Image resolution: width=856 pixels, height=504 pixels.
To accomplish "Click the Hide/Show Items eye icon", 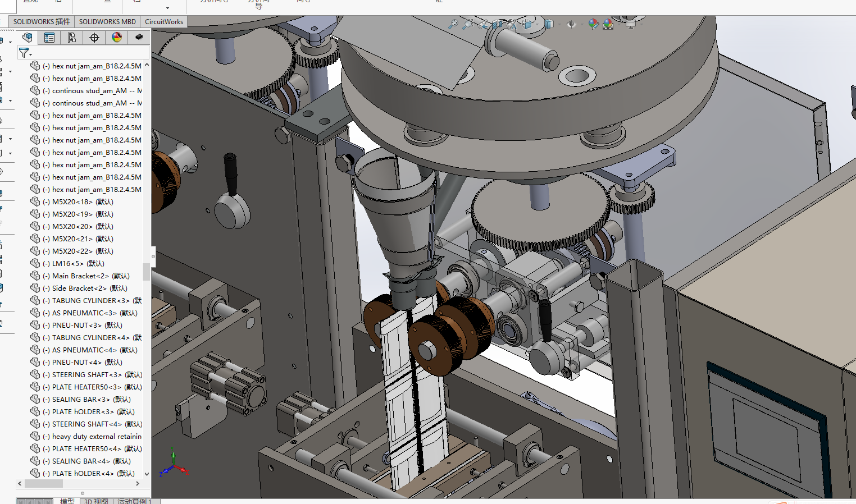I will 571,24.
